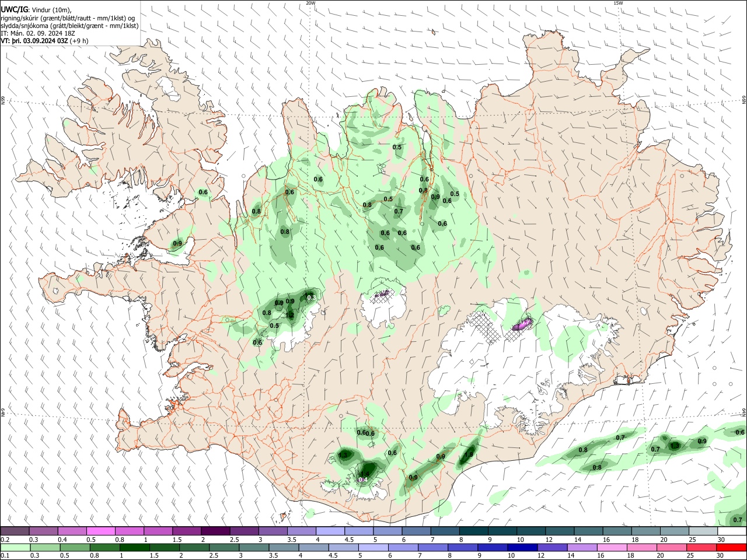Click the 0.2 label on snow scale
Viewport: 747px width, 560px height.
(4, 540)
